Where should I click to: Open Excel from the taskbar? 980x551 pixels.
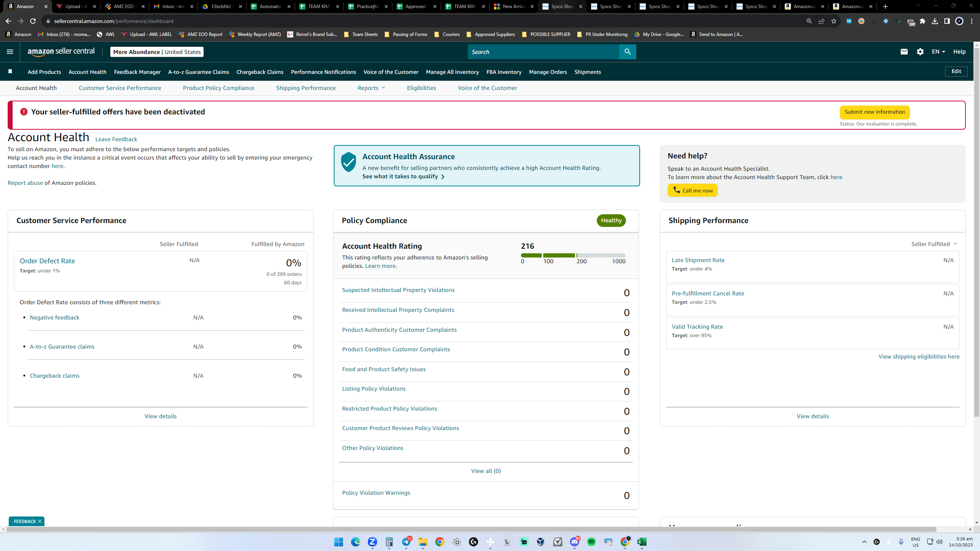[x=642, y=542]
